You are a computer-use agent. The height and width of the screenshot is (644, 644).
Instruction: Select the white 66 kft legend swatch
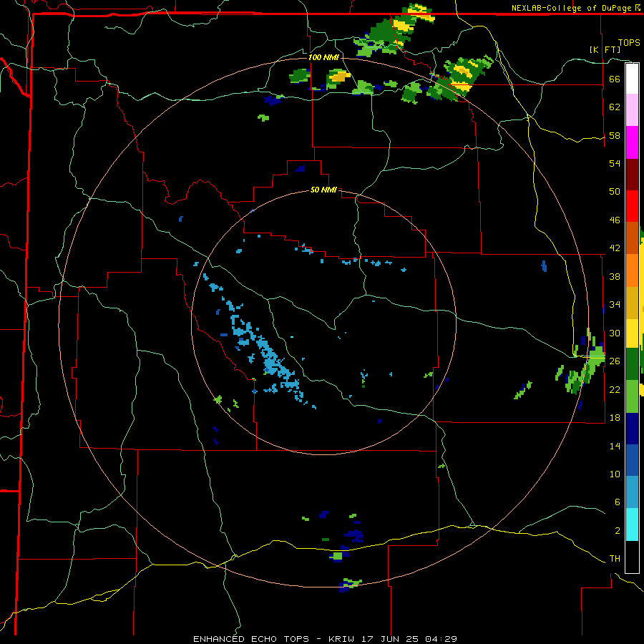[x=632, y=79]
